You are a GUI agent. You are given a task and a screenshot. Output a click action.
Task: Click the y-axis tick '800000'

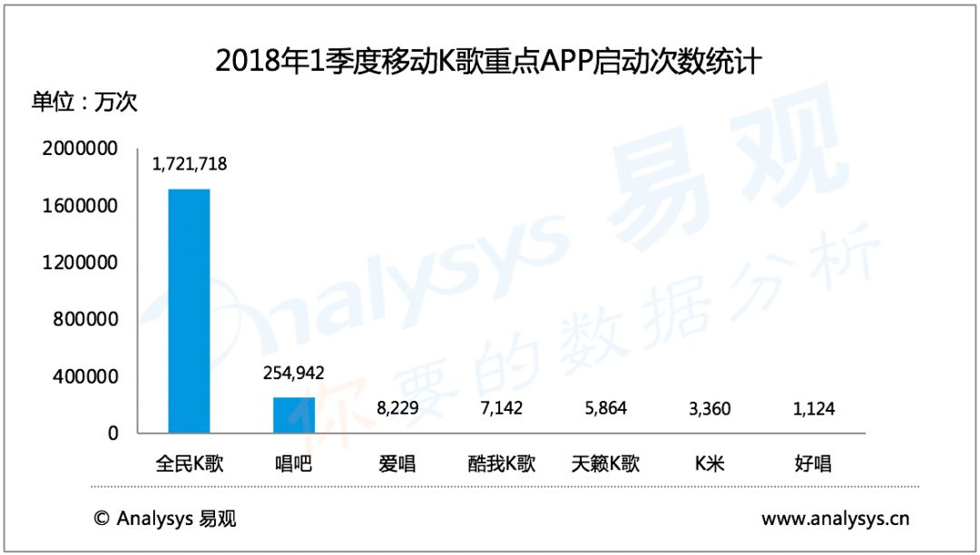pyautogui.click(x=85, y=319)
